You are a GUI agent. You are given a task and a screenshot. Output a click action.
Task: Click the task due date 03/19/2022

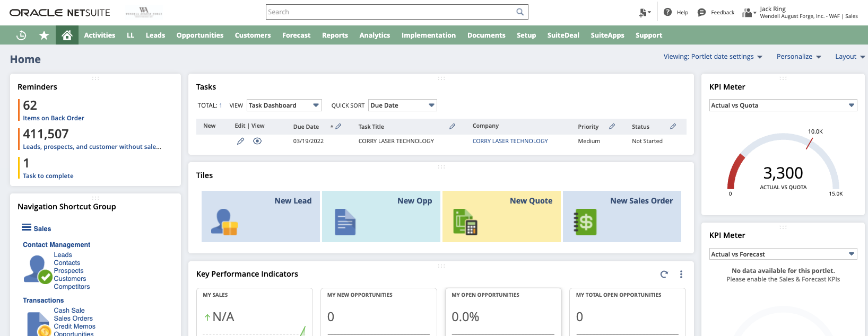pos(308,141)
